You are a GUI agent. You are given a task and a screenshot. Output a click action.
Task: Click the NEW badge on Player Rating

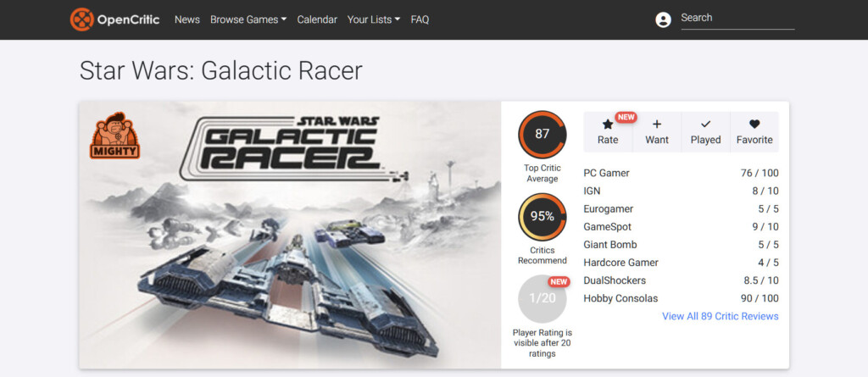[x=559, y=282]
